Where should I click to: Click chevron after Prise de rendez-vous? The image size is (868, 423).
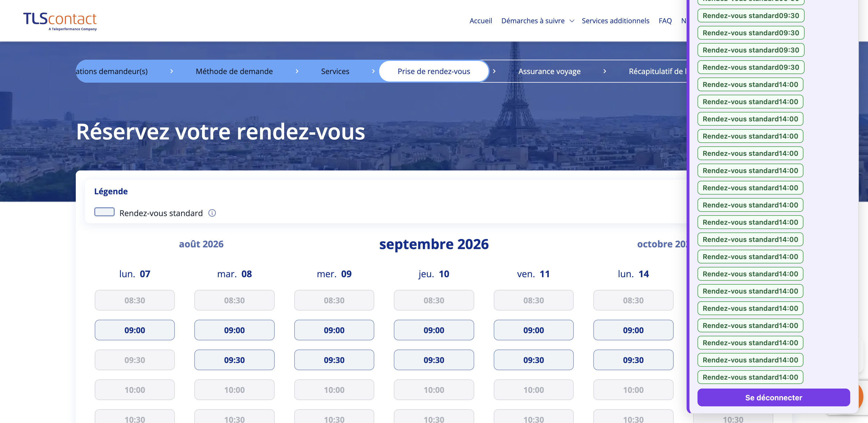click(x=494, y=71)
